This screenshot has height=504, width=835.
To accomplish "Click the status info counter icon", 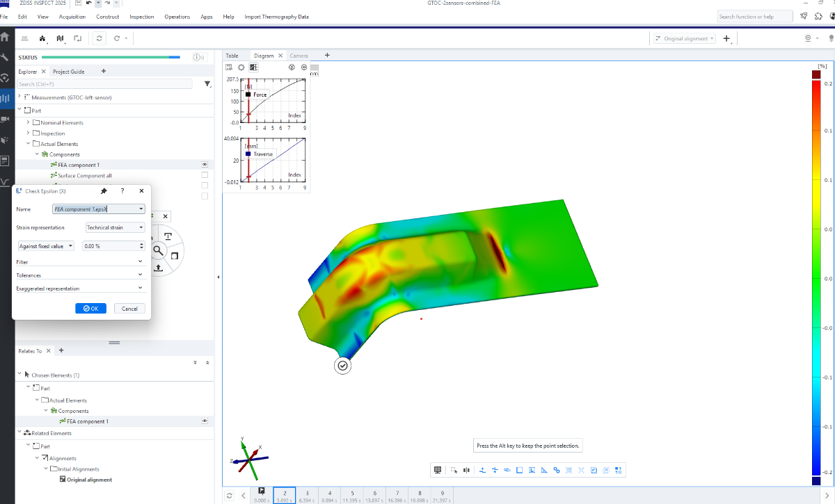I will (x=198, y=58).
